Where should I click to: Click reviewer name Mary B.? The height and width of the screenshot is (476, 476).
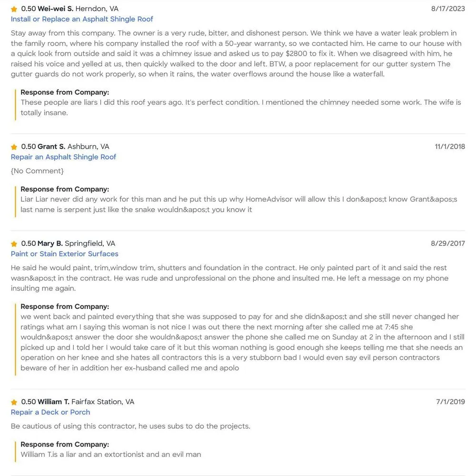50,244
